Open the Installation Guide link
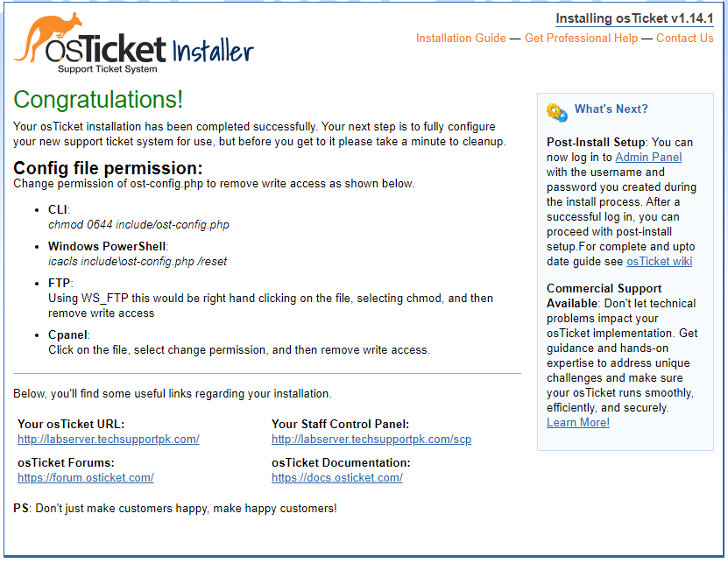 tap(461, 38)
